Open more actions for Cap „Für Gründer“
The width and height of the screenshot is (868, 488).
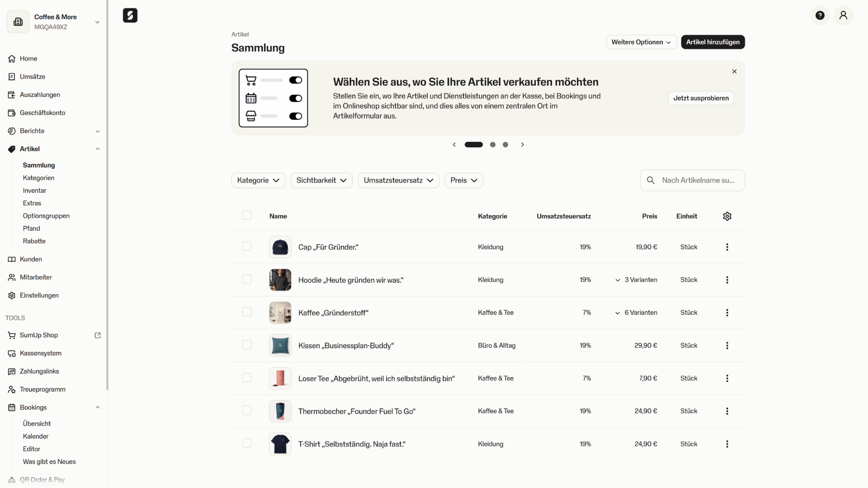727,247
